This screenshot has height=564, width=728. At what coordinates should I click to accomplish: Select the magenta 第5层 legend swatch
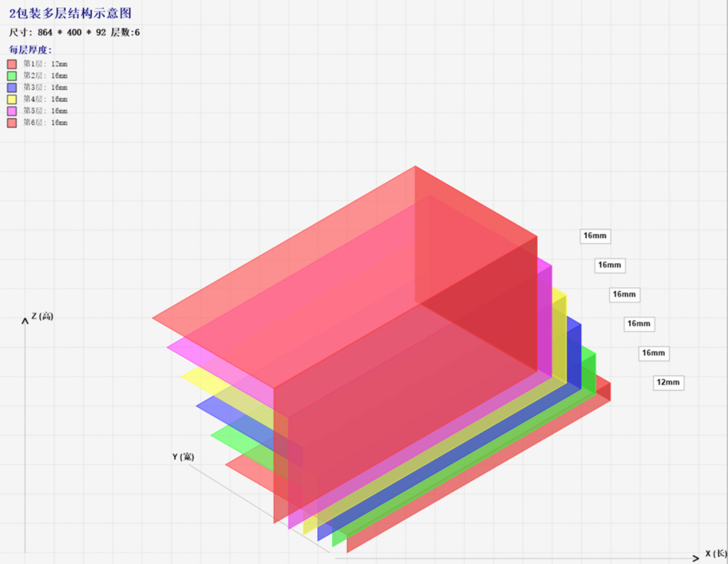(12, 111)
